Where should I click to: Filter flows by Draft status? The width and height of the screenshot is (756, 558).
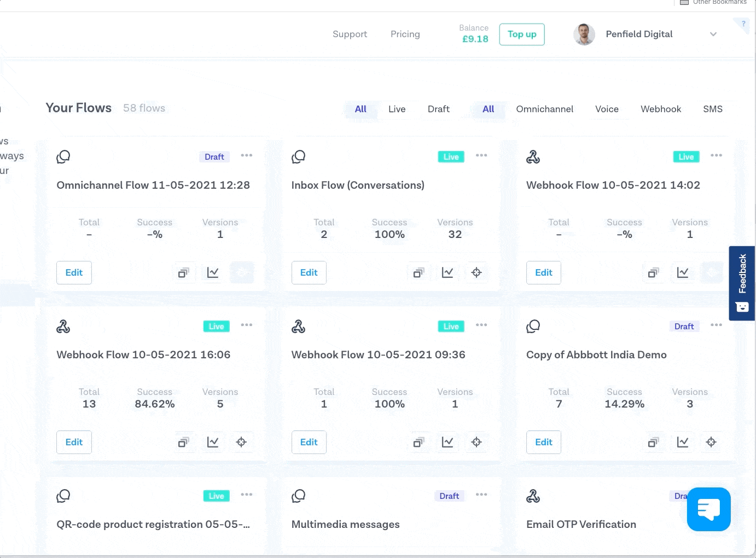[x=438, y=109]
